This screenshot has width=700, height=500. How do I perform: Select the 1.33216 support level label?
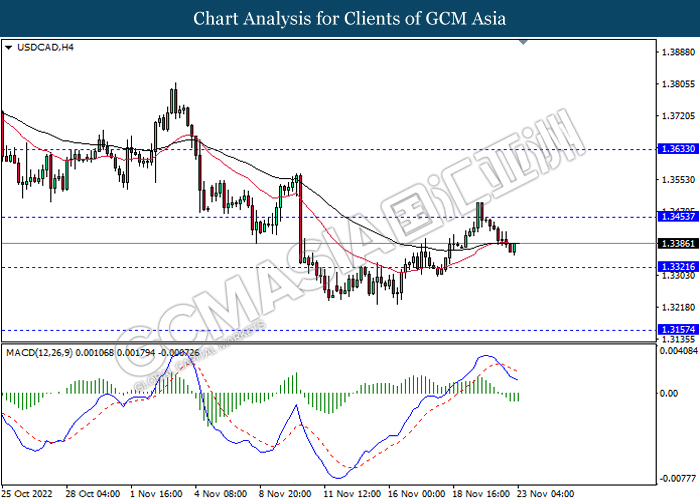[x=678, y=267]
